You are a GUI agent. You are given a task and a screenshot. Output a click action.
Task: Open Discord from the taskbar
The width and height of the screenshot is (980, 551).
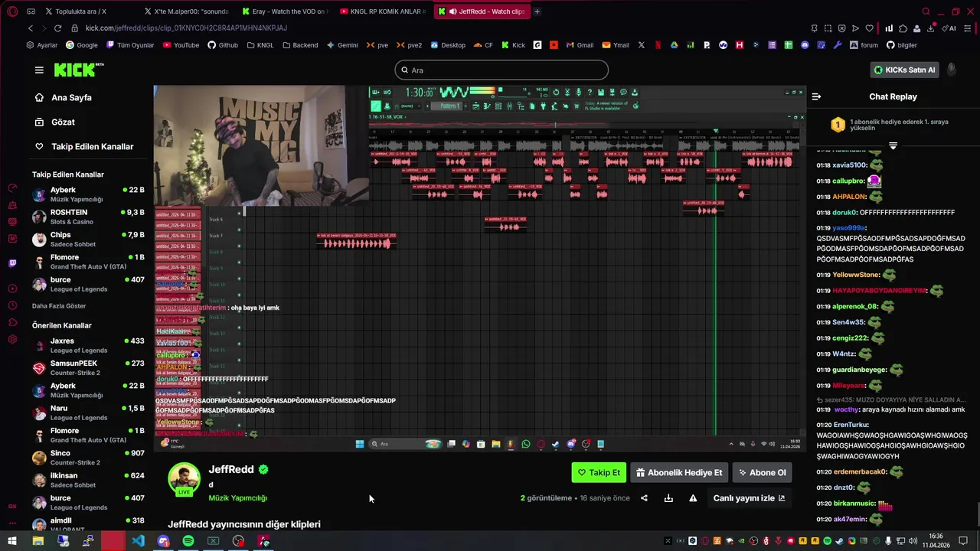pos(163,541)
